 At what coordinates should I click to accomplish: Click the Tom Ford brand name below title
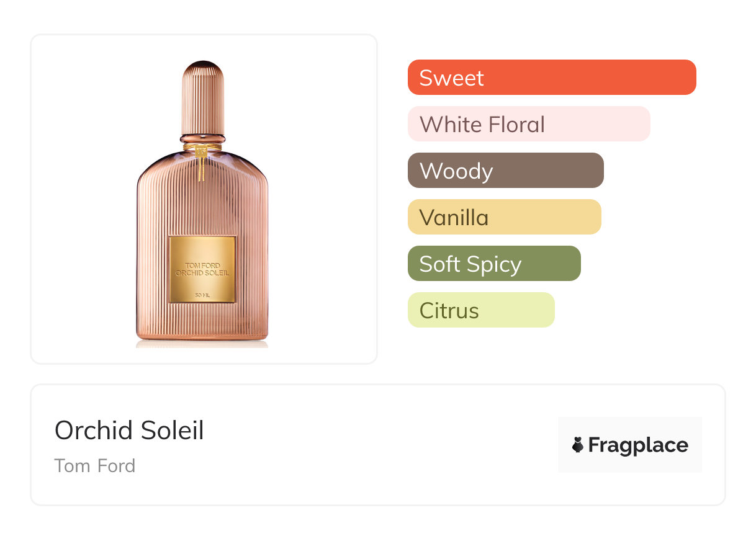95,466
